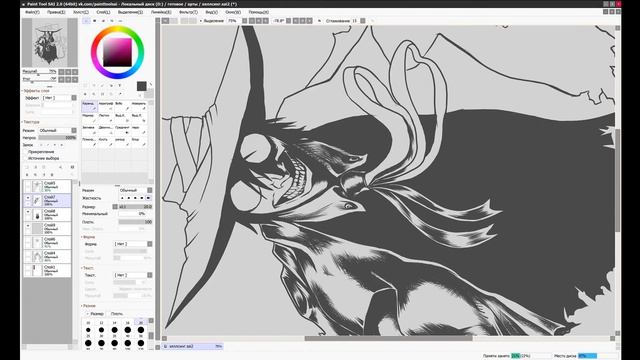Select the Ластик eraser tool
Viewport: 640px width, 360px height.
[x=106, y=118]
